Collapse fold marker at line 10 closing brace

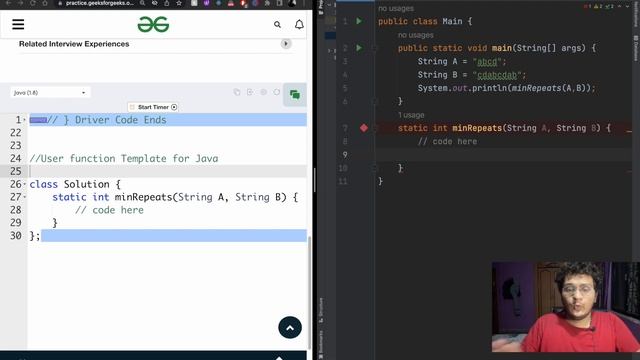[x=374, y=168]
